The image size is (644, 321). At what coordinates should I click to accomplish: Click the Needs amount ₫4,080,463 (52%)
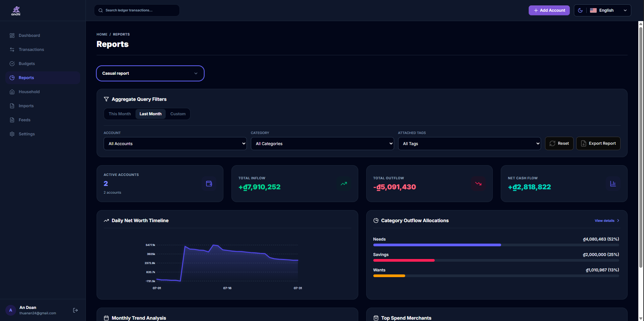click(x=601, y=239)
